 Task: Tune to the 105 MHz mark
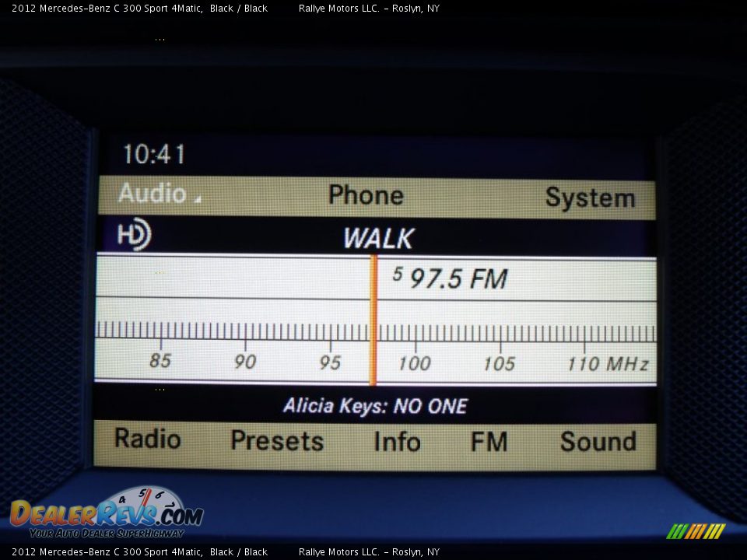coord(499,363)
